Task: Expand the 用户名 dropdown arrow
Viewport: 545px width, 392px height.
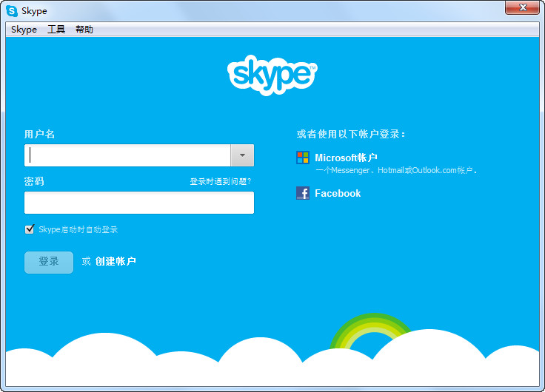Action: click(242, 155)
